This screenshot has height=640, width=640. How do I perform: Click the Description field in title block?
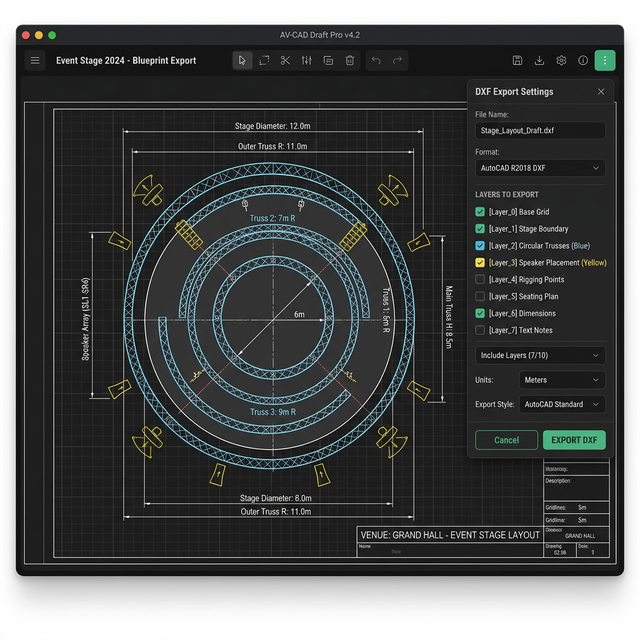coord(576,488)
